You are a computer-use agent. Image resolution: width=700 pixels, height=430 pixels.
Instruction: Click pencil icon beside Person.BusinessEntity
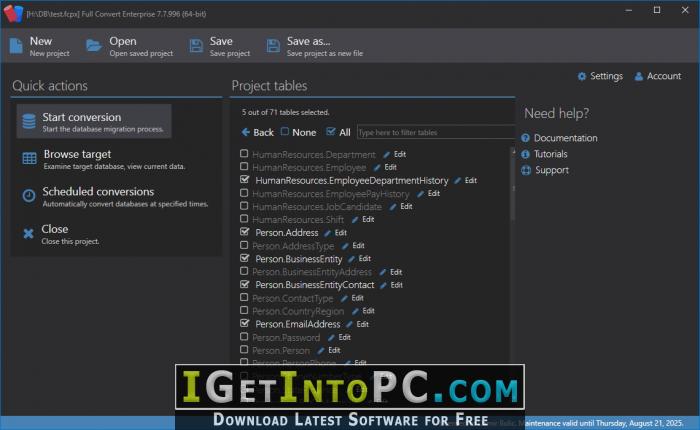[x=351, y=259]
